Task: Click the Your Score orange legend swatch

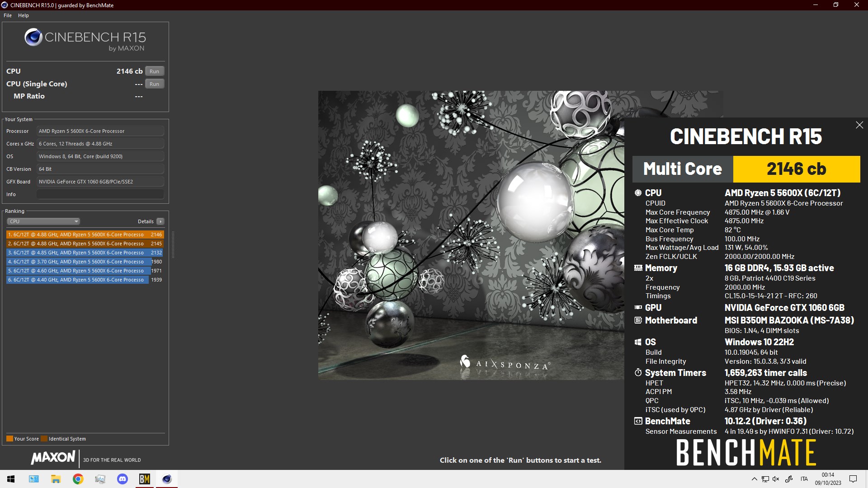Action: pyautogui.click(x=9, y=439)
